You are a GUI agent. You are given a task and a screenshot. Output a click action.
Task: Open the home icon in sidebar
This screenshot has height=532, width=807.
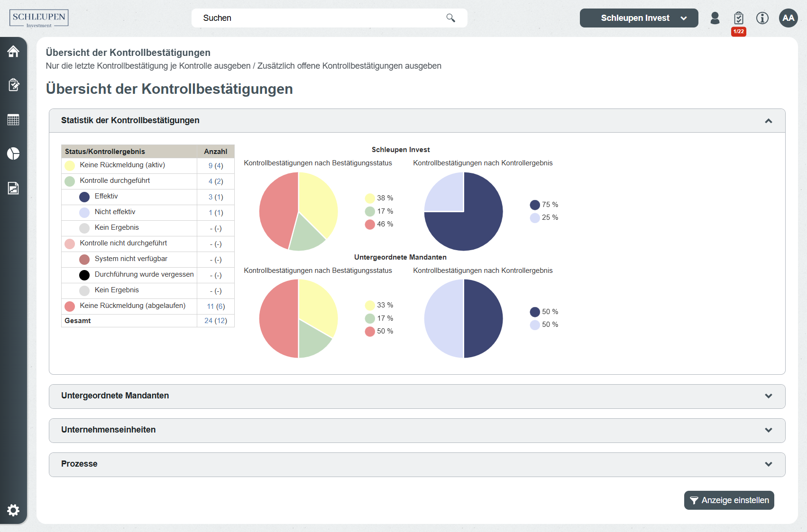click(x=13, y=51)
